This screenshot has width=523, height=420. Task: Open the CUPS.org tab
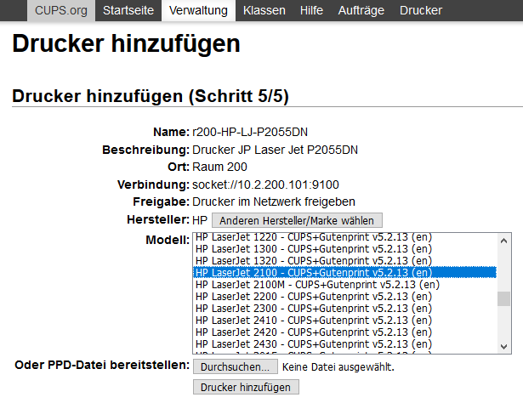click(x=61, y=10)
